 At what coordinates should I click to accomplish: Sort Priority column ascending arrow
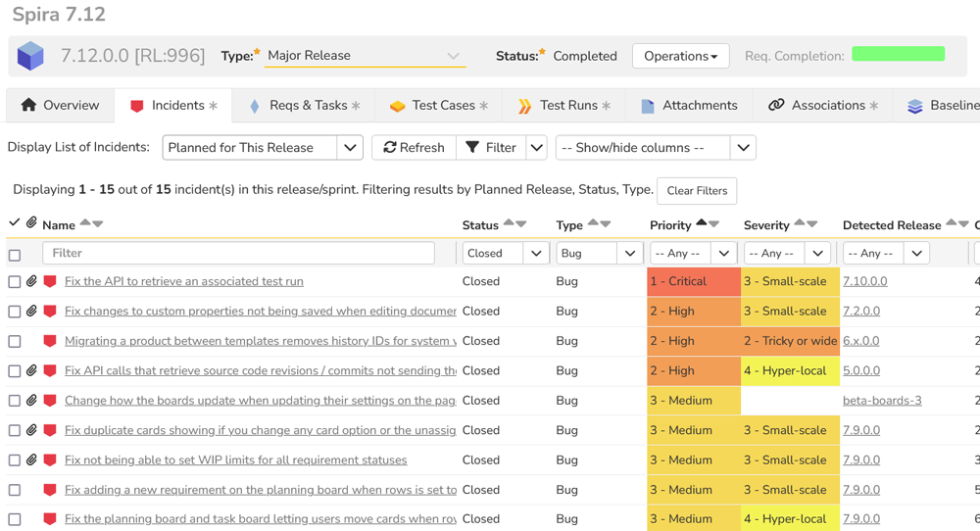coord(702,222)
